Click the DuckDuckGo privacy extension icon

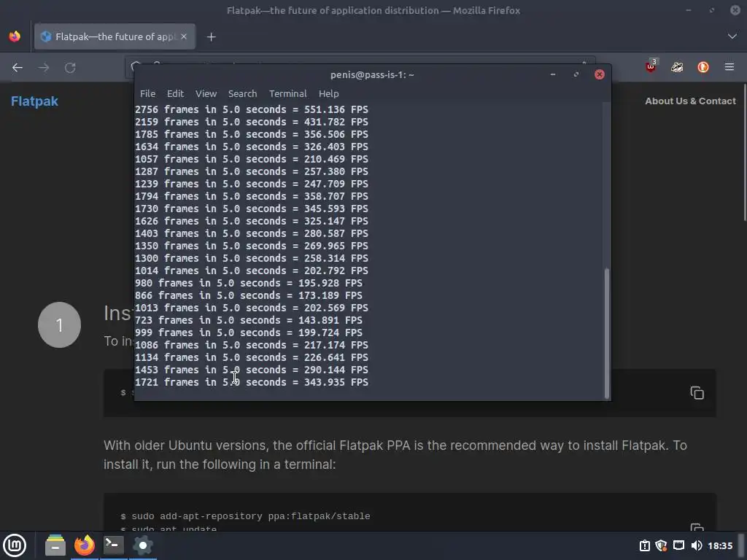(x=703, y=67)
